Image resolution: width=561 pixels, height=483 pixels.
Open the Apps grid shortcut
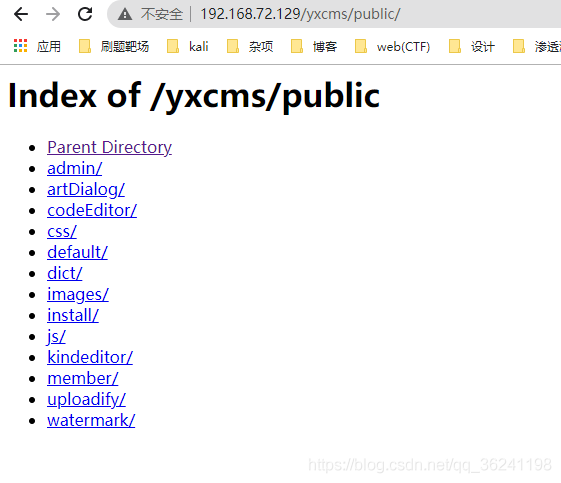[x=37, y=46]
